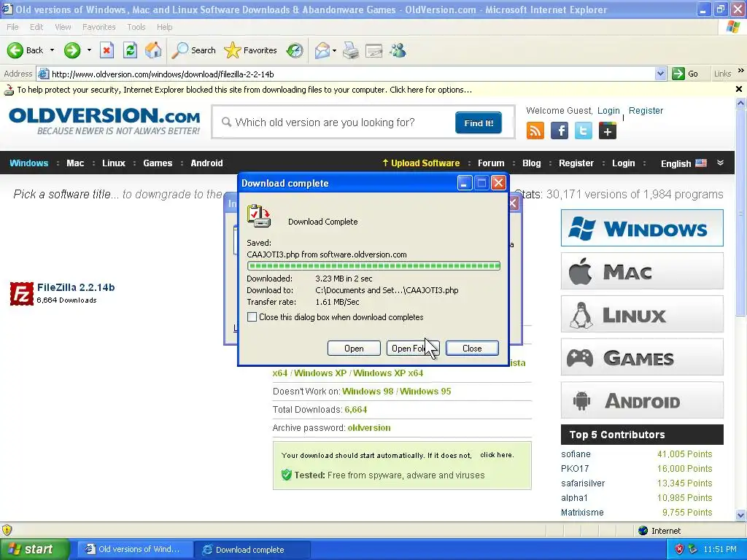Click the information bar shield icon
The width and height of the screenshot is (747, 560).
point(9,90)
